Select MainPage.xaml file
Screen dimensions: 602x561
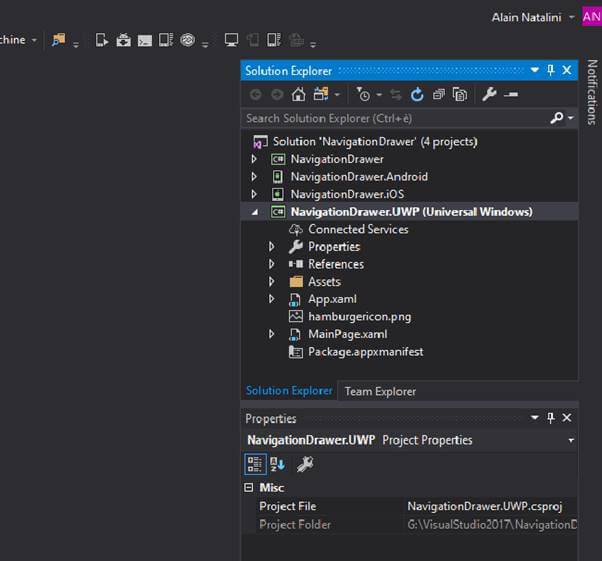[x=347, y=334]
